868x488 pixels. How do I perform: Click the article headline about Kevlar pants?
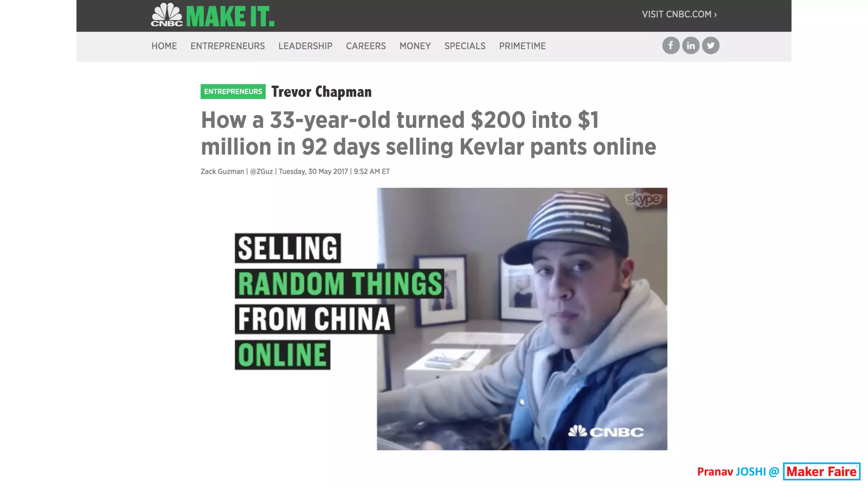tap(428, 133)
